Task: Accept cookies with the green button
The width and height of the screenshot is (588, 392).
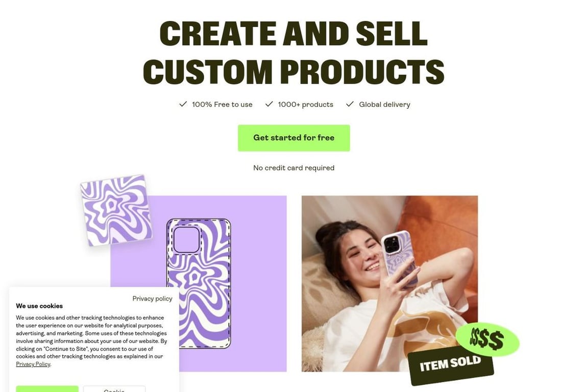Action: click(x=47, y=389)
